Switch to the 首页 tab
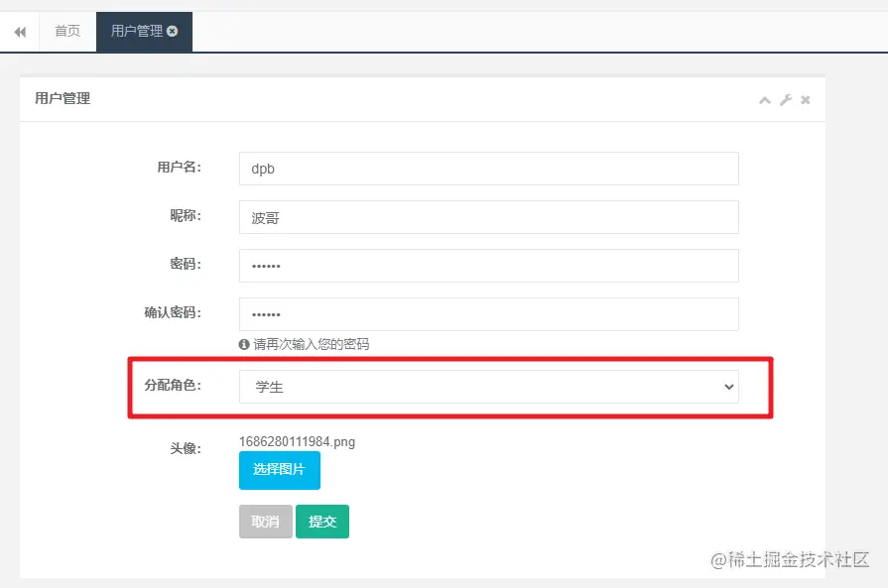 (x=67, y=31)
